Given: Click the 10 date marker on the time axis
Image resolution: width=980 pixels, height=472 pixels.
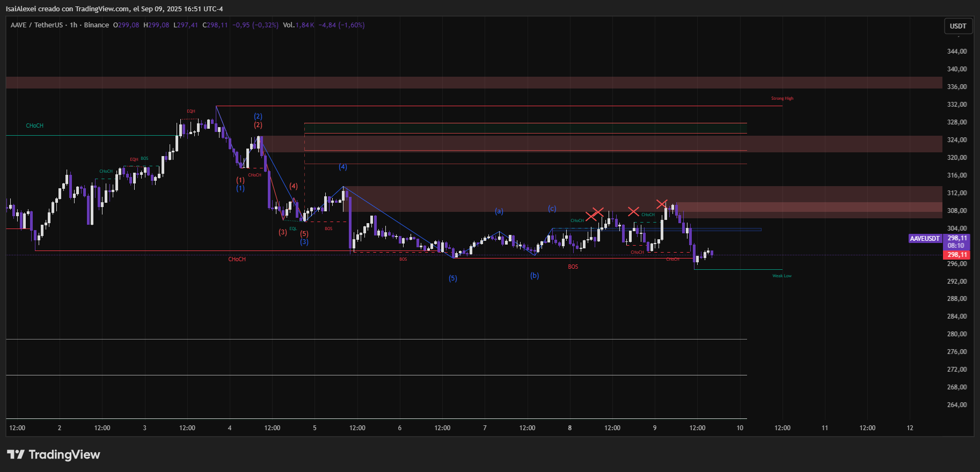Looking at the screenshot, I should point(740,428).
